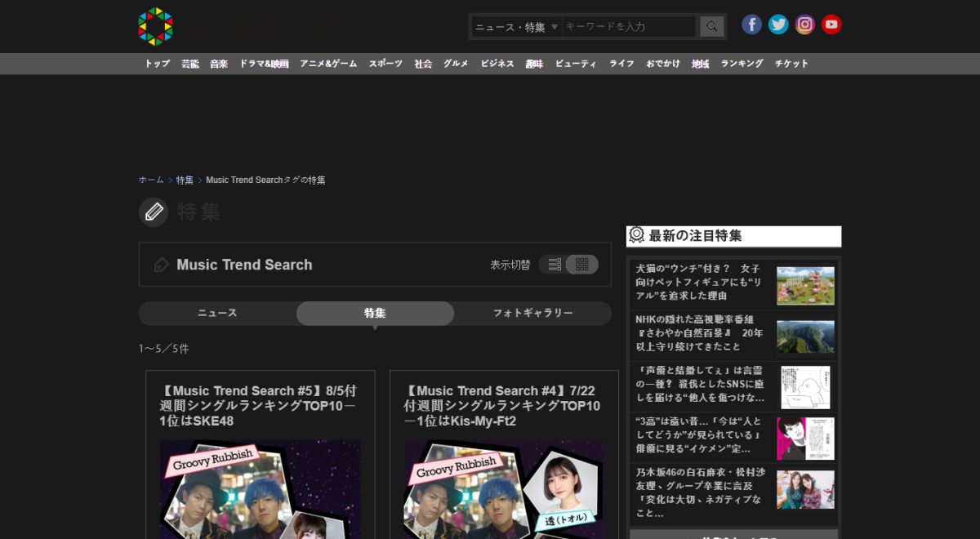Open the Twitter icon in header

pos(778,24)
